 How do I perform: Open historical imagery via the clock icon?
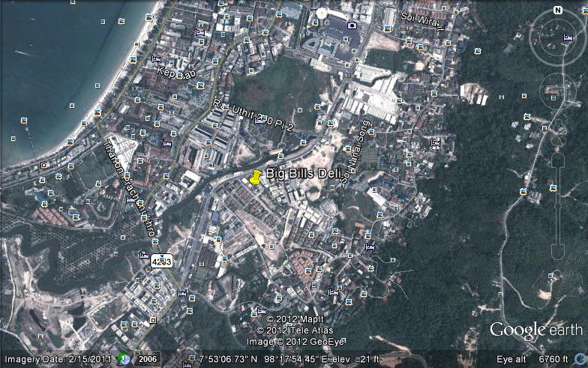[x=121, y=359]
